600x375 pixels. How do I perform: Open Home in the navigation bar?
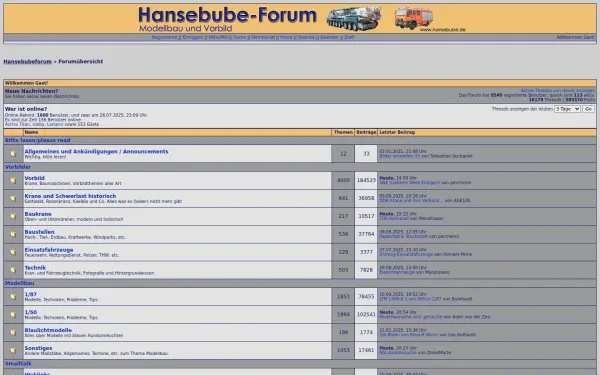tap(286, 37)
